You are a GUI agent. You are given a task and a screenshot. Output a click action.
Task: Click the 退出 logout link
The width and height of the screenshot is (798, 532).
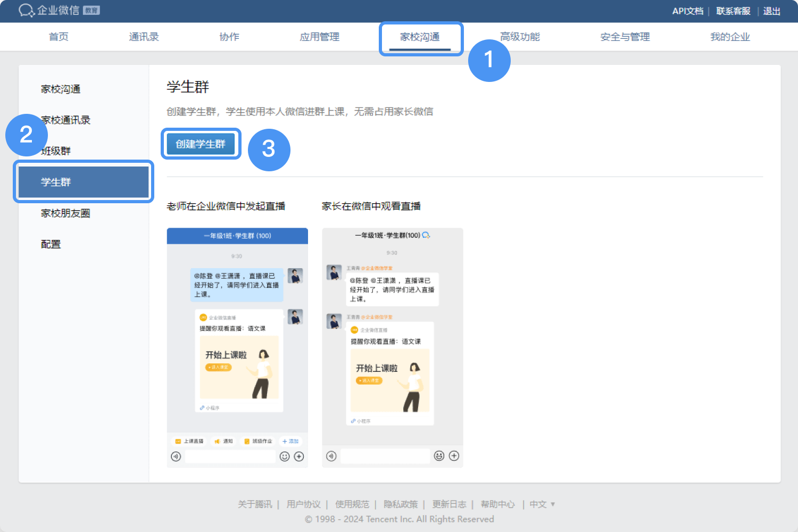pos(771,11)
